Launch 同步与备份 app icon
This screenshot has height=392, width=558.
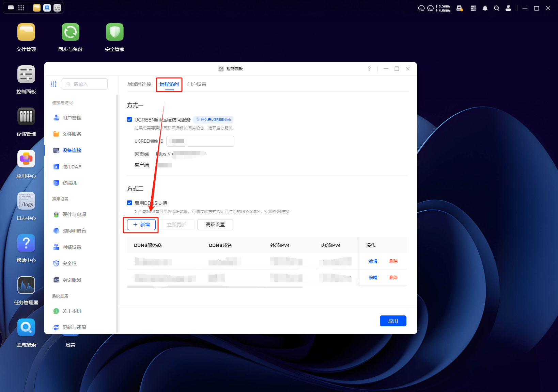click(71, 32)
